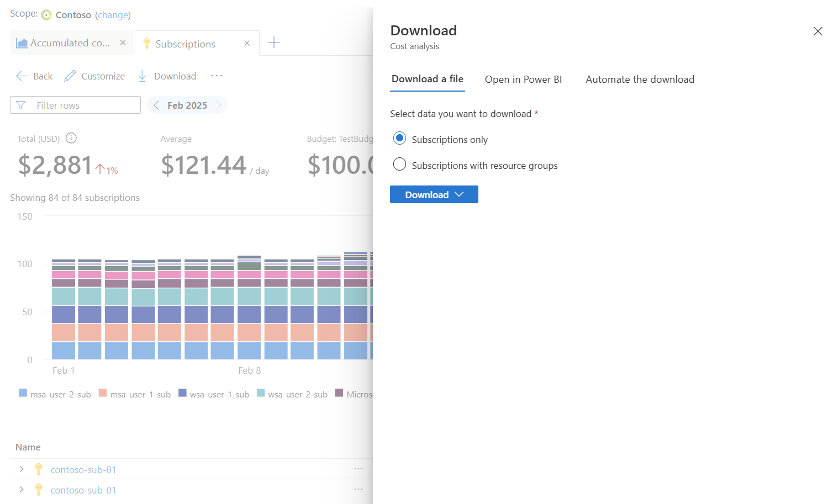Click the msa-user-2-sub legend color swatch
This screenshot has height=504, width=828.
(x=23, y=393)
